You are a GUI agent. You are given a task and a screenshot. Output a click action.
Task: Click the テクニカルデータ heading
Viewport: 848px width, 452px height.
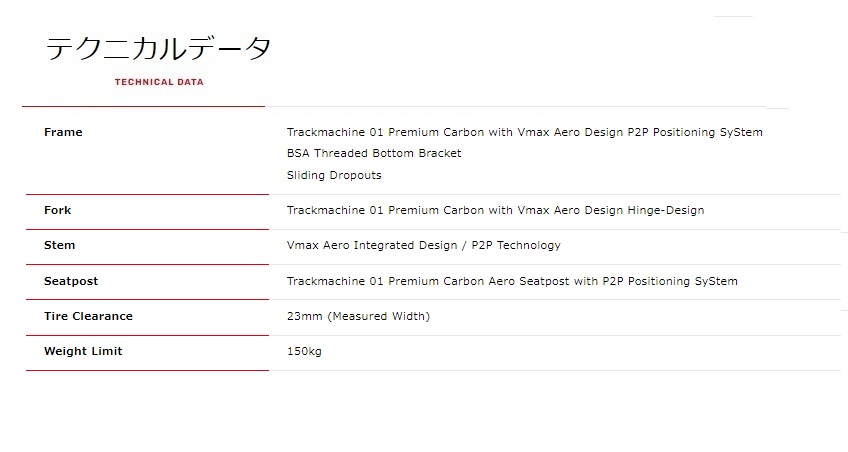pos(158,48)
